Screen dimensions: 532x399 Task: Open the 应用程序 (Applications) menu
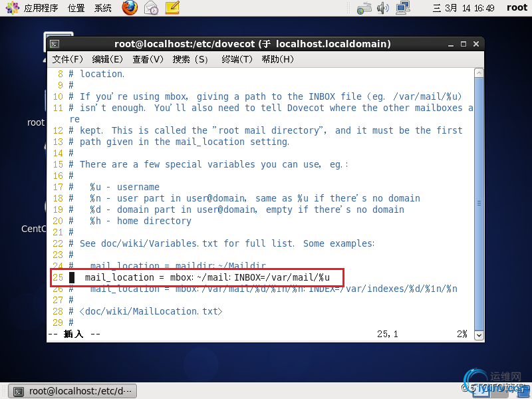[x=41, y=8]
